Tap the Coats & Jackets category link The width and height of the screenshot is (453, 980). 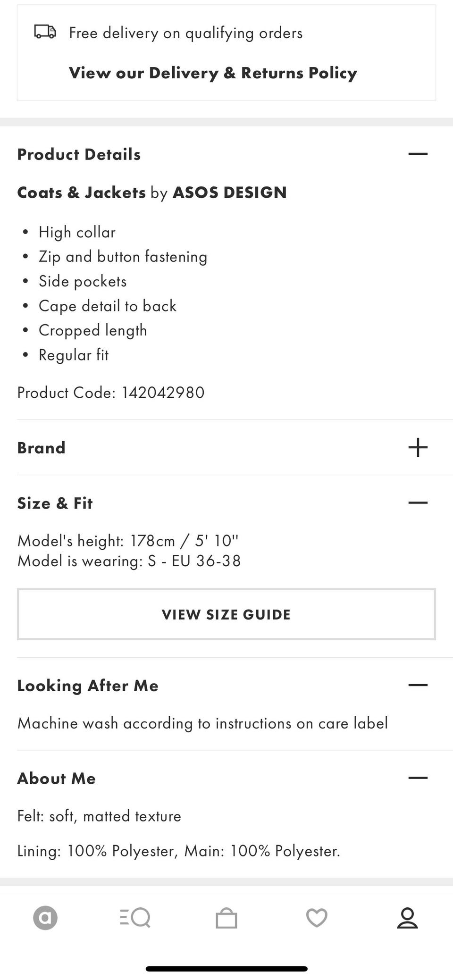[81, 193]
